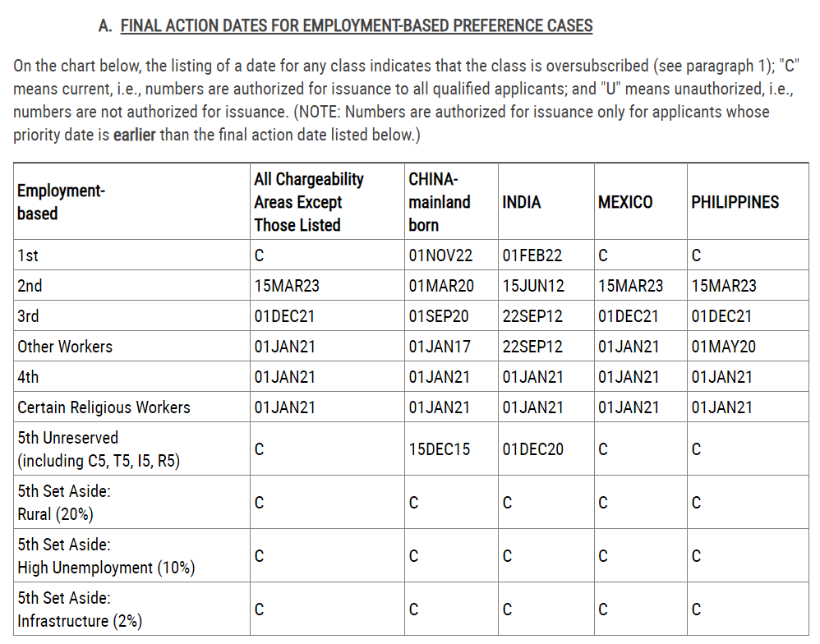Click the 01FEB22 date cell

532,255
